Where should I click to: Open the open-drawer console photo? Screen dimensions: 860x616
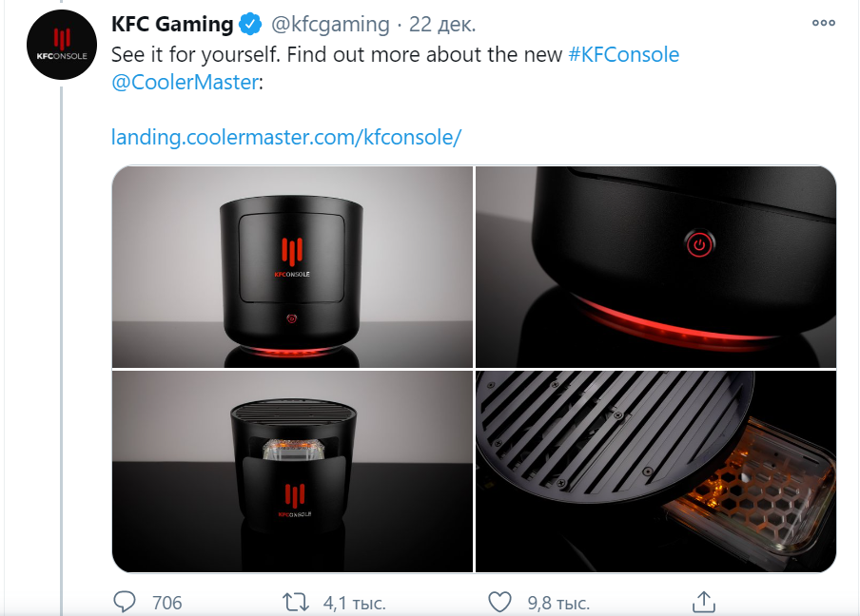292,472
